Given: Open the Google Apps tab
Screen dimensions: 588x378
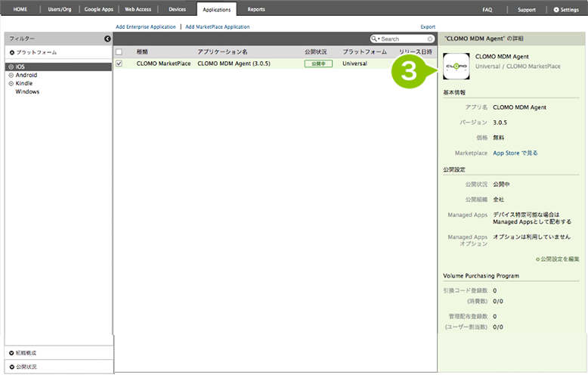Looking at the screenshot, I should [x=98, y=9].
